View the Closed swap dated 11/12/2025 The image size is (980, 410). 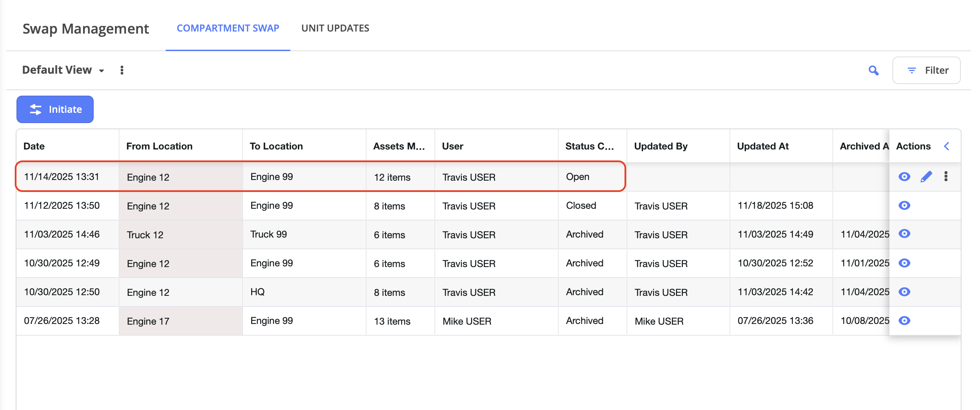point(904,206)
